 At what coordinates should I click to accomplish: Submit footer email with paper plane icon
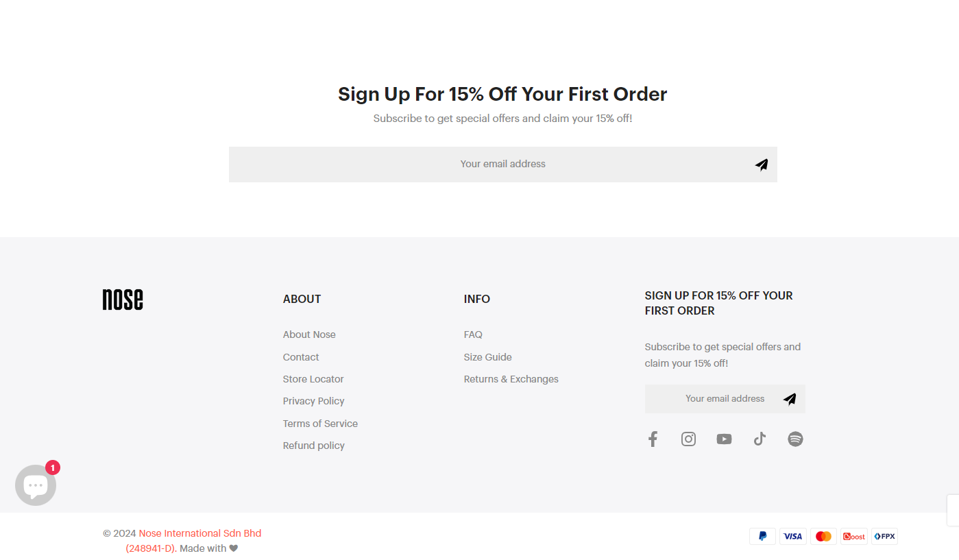(x=790, y=399)
